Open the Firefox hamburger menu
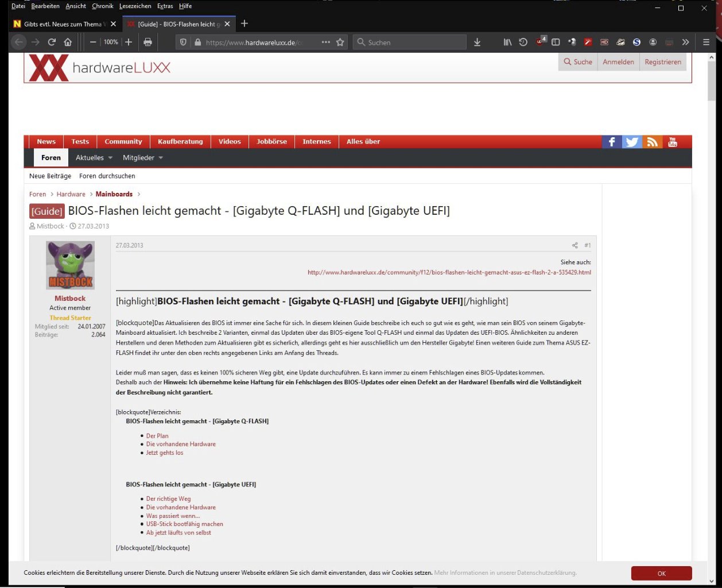The height and width of the screenshot is (588, 722). (x=706, y=42)
